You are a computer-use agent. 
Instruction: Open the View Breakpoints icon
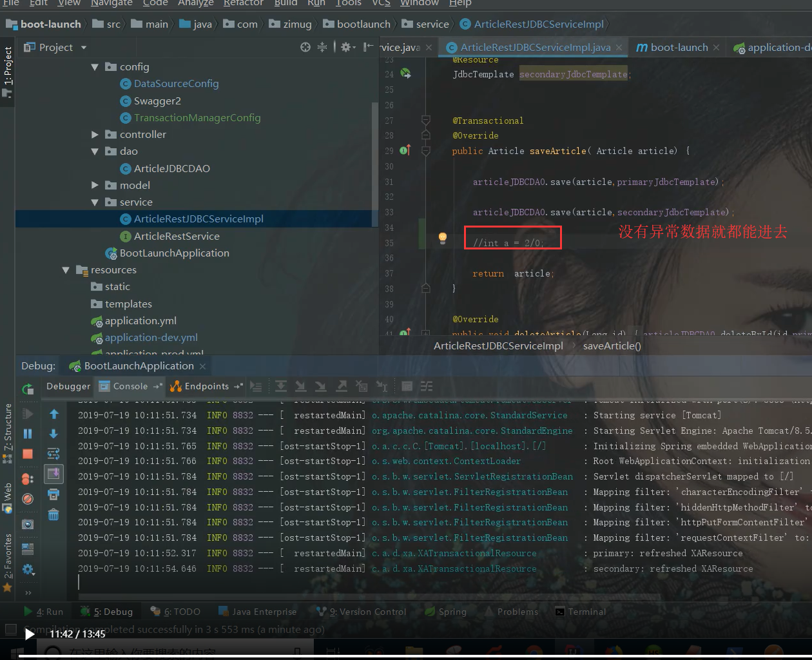click(28, 479)
